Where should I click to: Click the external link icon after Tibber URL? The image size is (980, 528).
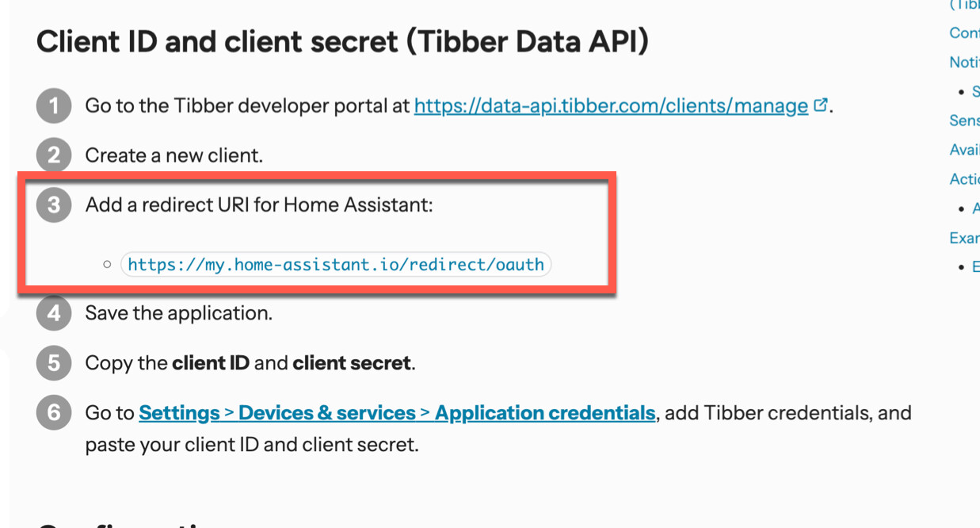821,105
